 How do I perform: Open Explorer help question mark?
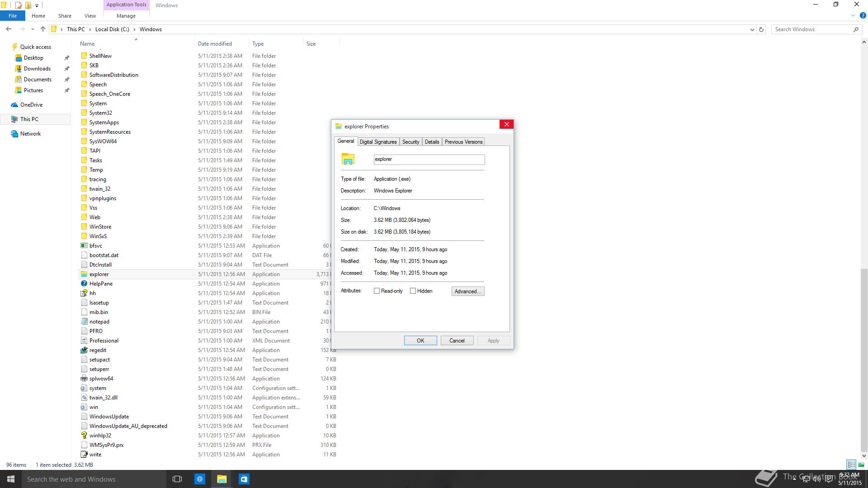point(863,15)
